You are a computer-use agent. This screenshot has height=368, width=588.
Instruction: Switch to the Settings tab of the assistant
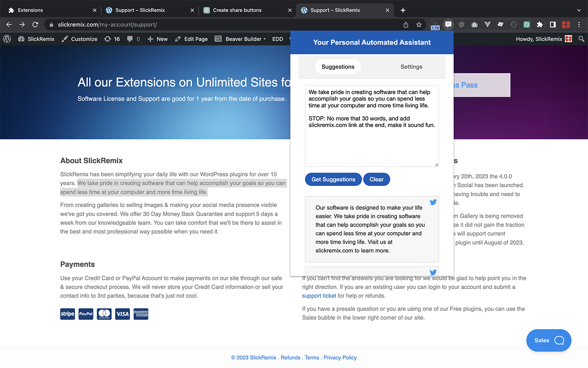[x=411, y=67]
